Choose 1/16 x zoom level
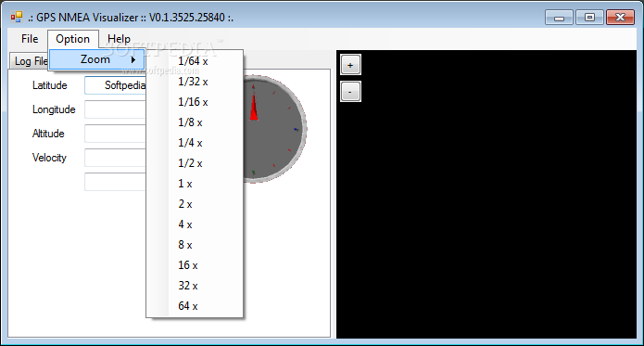644x346 pixels. [x=195, y=102]
